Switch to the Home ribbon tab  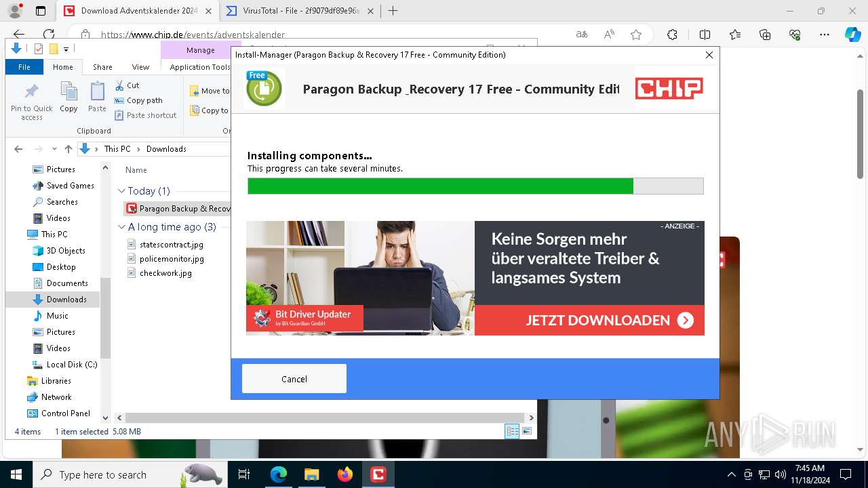63,67
